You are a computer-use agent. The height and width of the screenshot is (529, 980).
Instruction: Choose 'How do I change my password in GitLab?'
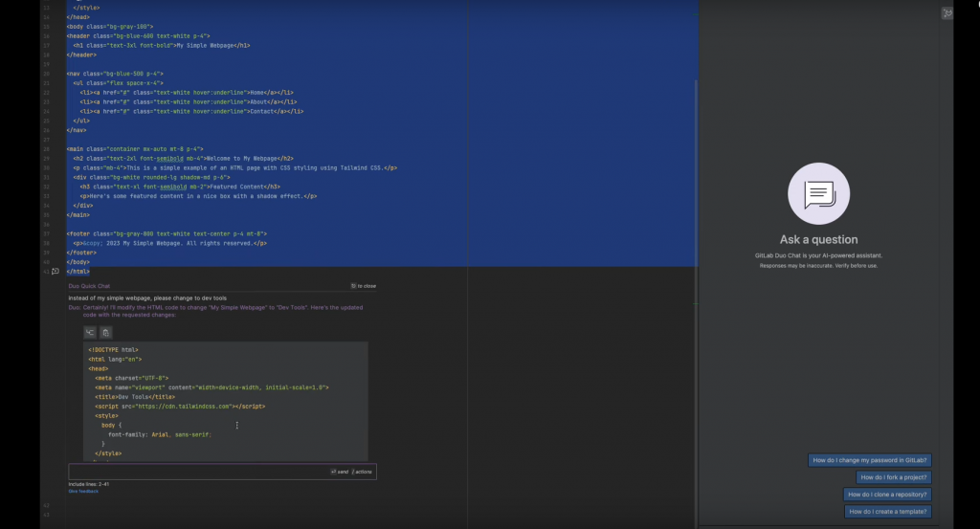pos(869,460)
